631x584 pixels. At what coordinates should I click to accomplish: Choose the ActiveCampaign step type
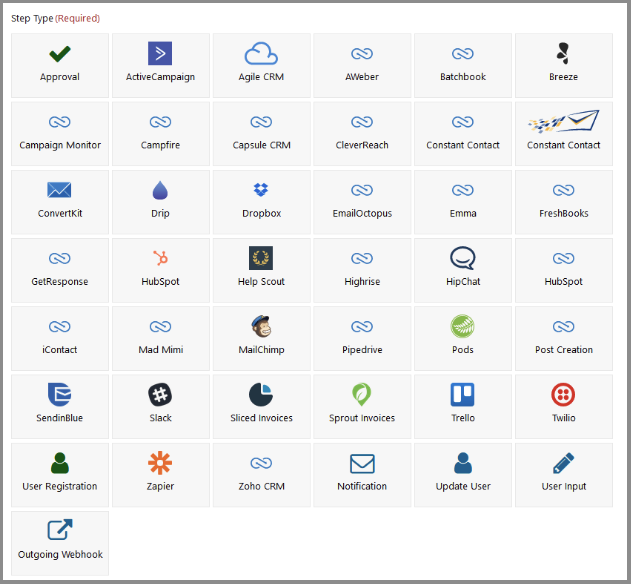161,65
